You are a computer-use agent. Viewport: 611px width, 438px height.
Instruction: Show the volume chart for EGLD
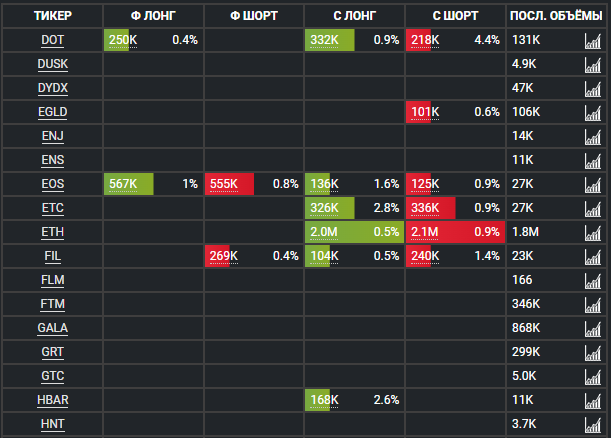pyautogui.click(x=592, y=112)
